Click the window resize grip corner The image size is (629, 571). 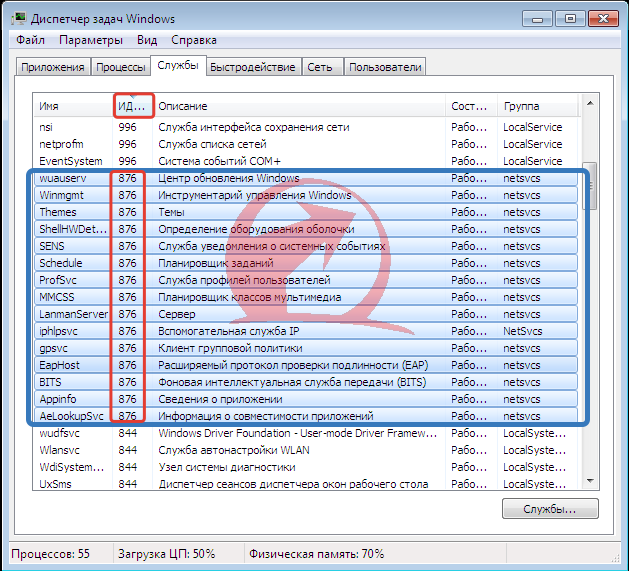[x=615, y=557]
